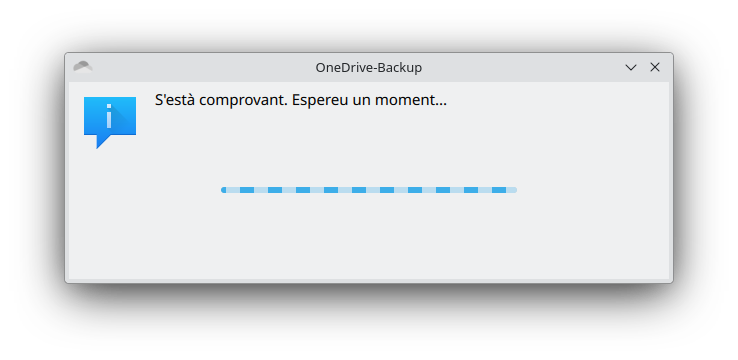This screenshot has height=360, width=738.
Task: Click the word "Backup" in the title
Action: click(x=400, y=68)
